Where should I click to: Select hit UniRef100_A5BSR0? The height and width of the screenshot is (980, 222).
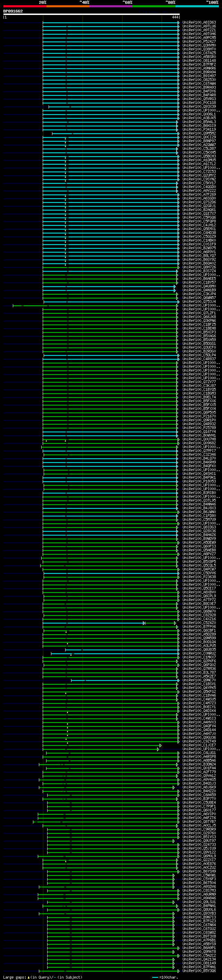(x=199, y=57)
